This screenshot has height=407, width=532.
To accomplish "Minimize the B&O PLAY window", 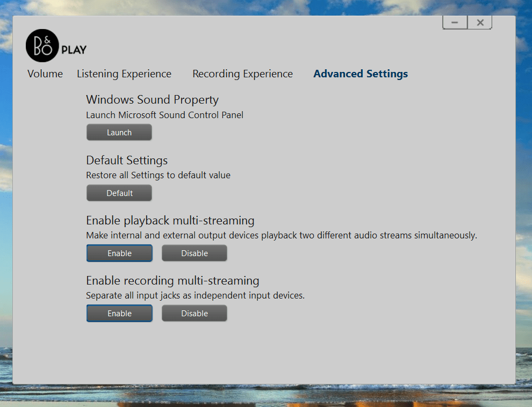I will click(x=455, y=22).
